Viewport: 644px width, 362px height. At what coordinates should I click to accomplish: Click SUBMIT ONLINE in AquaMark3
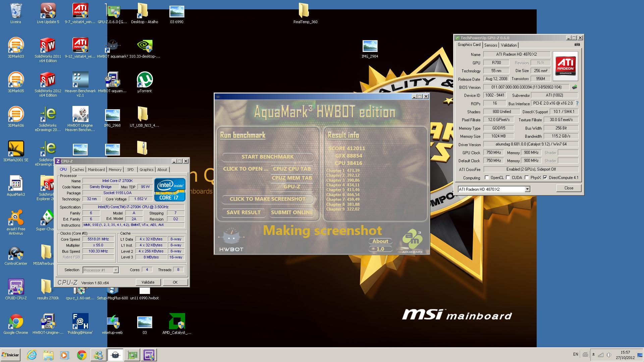tap(292, 213)
